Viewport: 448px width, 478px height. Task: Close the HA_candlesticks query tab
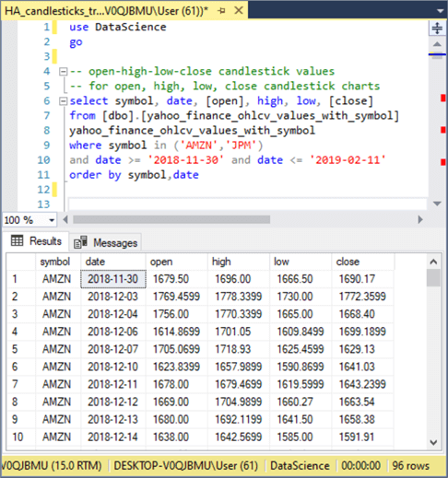pos(239,10)
